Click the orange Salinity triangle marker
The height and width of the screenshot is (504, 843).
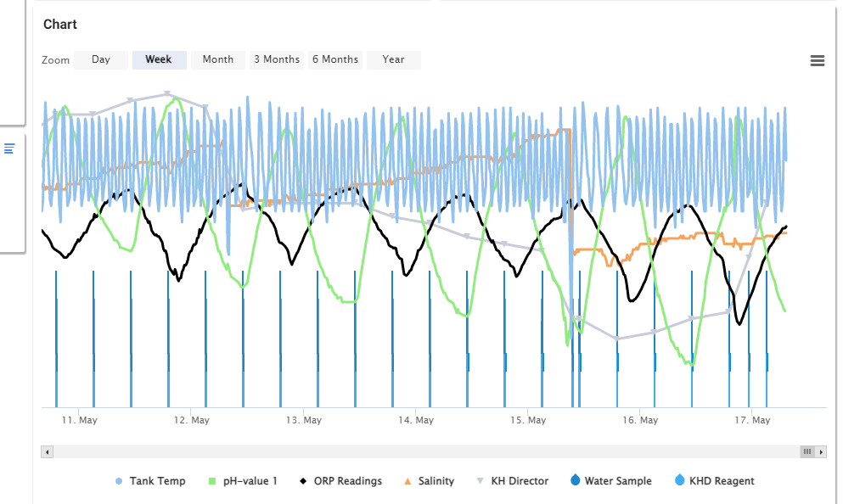pos(407,481)
